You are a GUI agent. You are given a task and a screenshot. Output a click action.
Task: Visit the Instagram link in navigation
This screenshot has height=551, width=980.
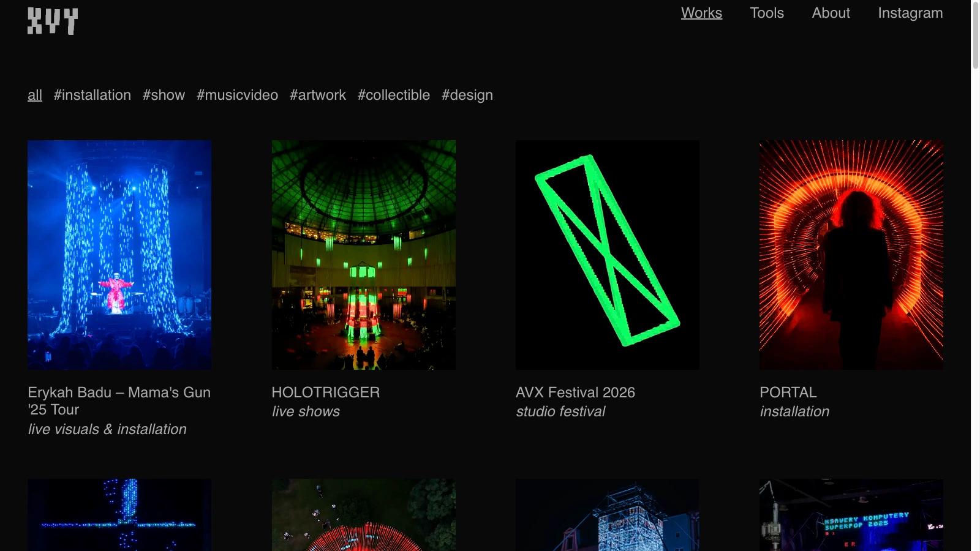coord(910,13)
